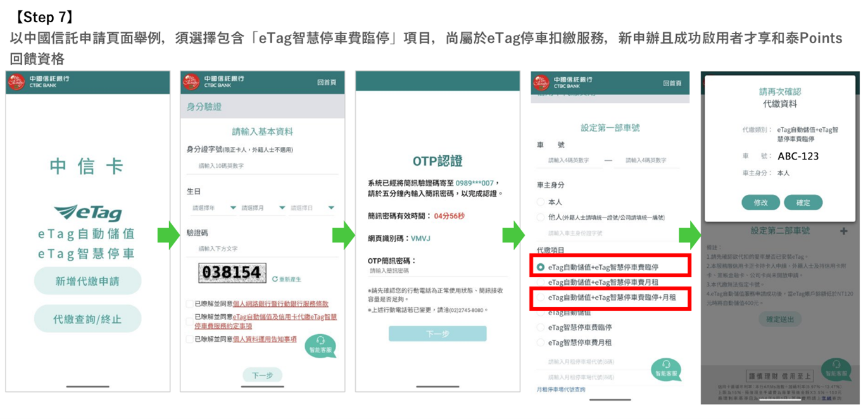Open the 月租停車場代號查詢 link

[x=561, y=389]
